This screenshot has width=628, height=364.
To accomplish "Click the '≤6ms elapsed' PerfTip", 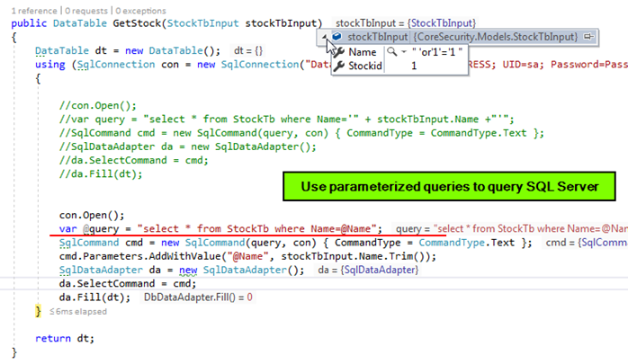I will point(78,312).
